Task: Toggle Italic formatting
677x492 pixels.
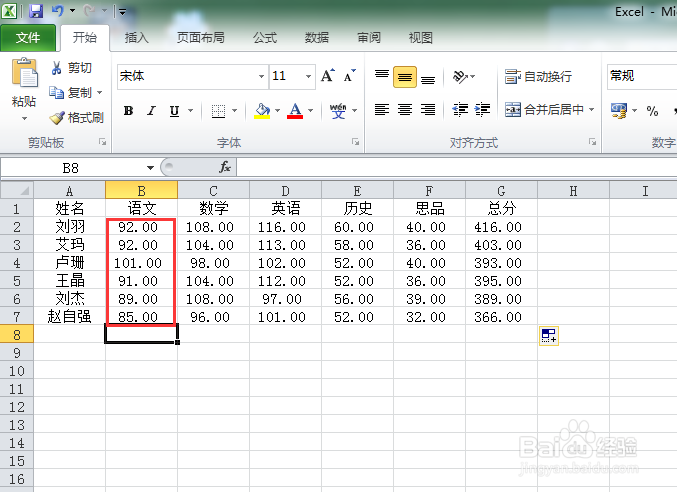Action: coord(151,111)
